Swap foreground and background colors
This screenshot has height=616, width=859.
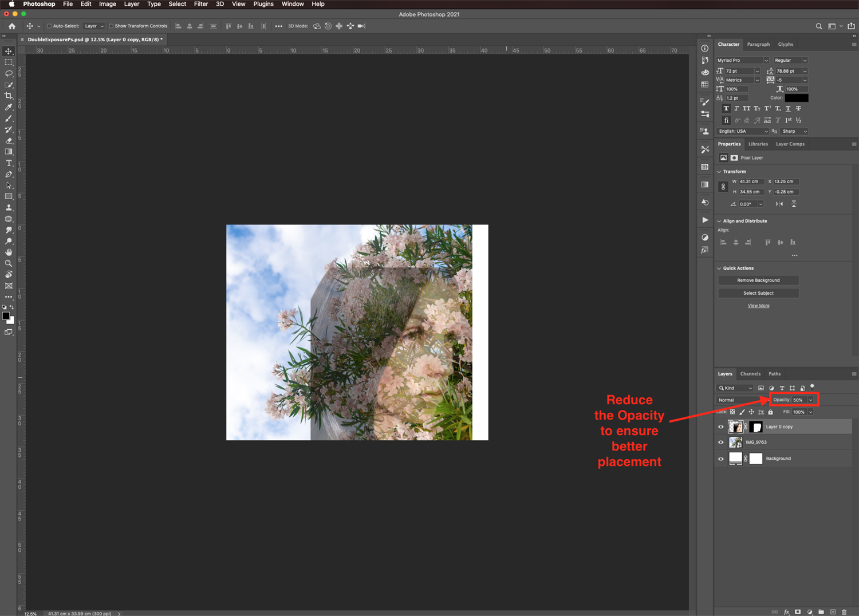tap(11, 307)
